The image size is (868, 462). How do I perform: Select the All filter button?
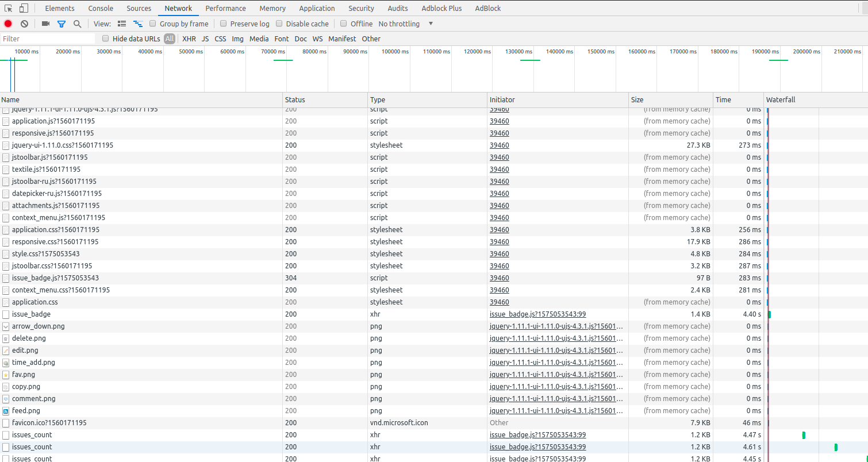pos(170,38)
